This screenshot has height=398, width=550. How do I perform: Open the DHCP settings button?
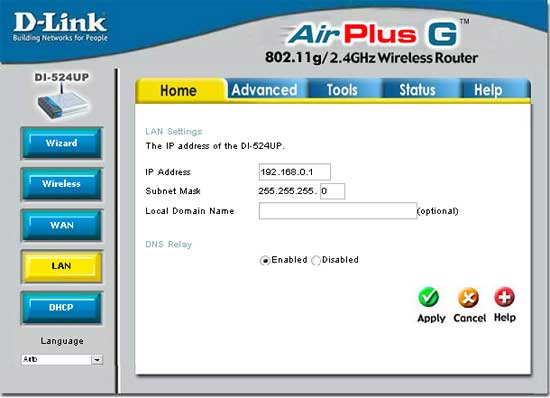click(62, 307)
